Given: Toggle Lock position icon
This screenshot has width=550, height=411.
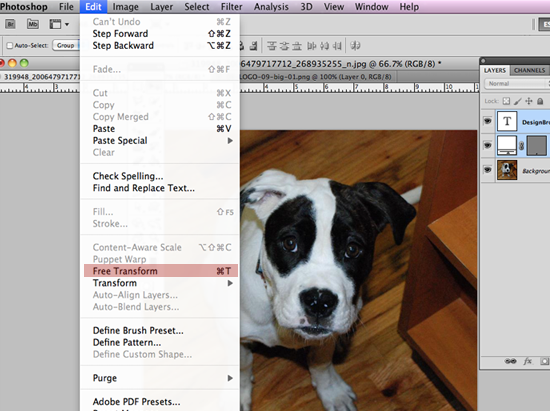Looking at the screenshot, I should pyautogui.click(x=529, y=101).
